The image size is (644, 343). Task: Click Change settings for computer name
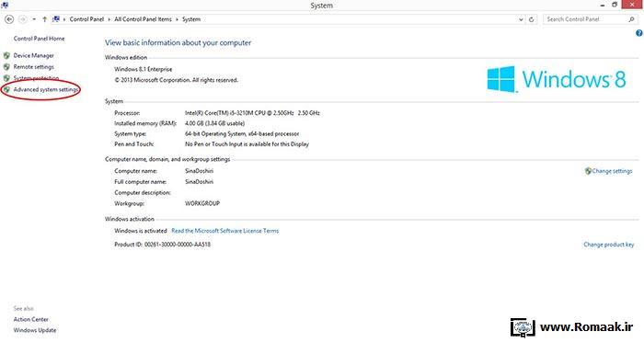coord(612,171)
